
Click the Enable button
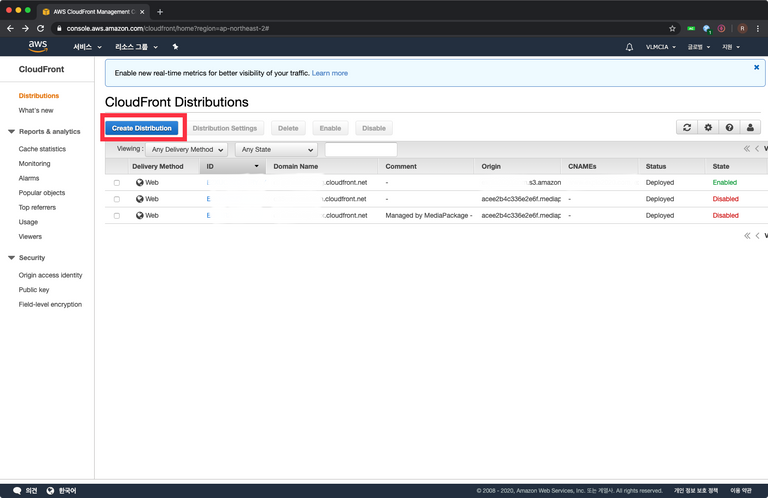[x=330, y=128]
